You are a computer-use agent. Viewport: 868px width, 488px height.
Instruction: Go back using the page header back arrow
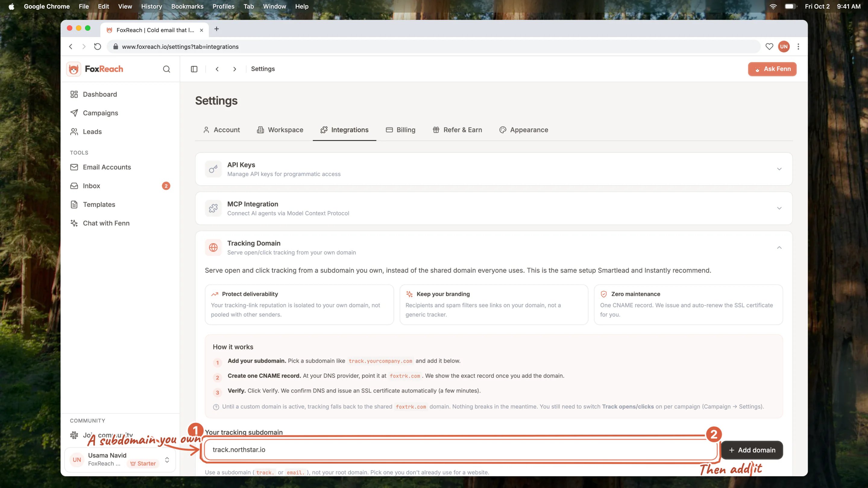tap(217, 69)
